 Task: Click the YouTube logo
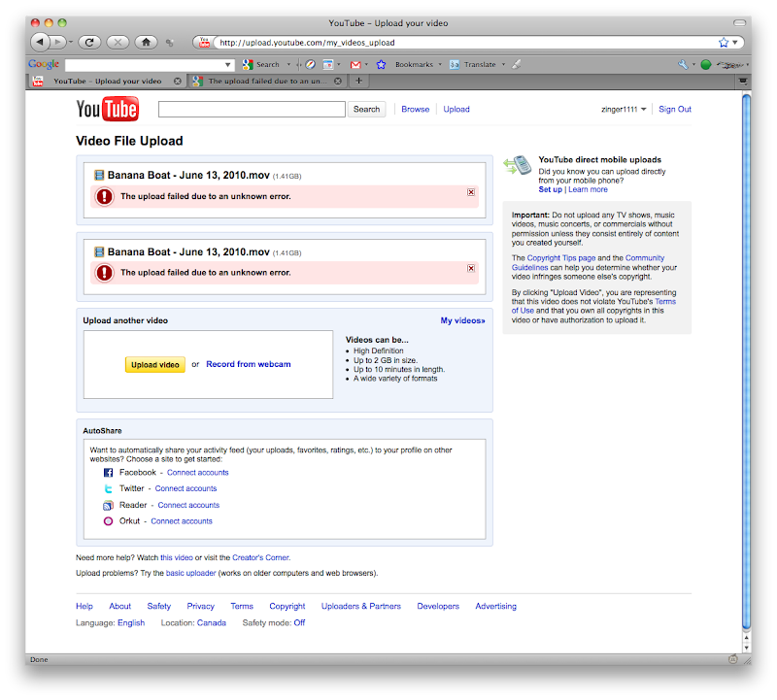pyautogui.click(x=107, y=109)
